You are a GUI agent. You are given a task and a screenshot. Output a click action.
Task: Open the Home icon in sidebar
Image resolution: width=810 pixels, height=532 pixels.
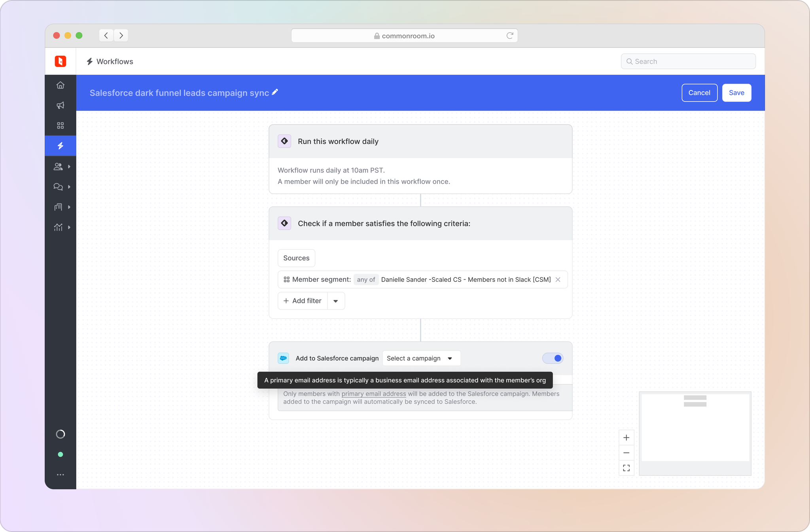[x=60, y=85]
